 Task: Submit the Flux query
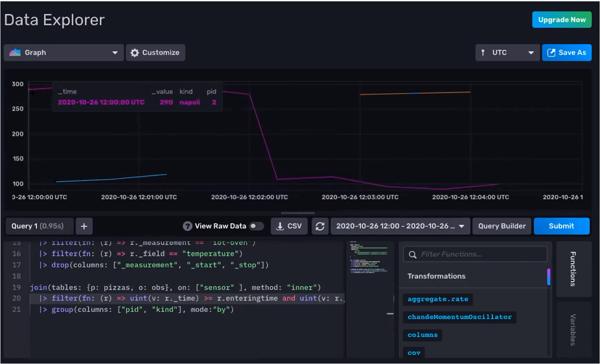561,226
